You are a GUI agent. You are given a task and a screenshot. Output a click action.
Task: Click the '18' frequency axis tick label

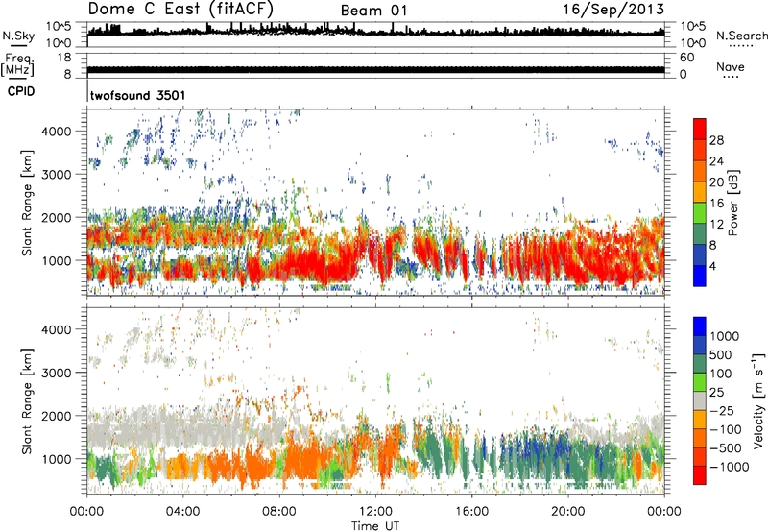pyautogui.click(x=64, y=58)
